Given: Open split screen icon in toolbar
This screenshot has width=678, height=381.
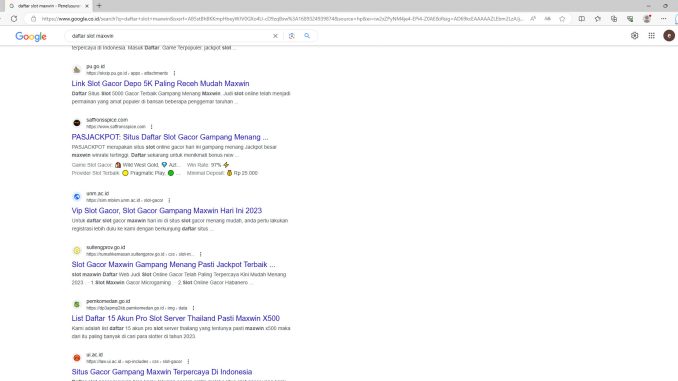Looking at the screenshot, I should click(x=582, y=19).
